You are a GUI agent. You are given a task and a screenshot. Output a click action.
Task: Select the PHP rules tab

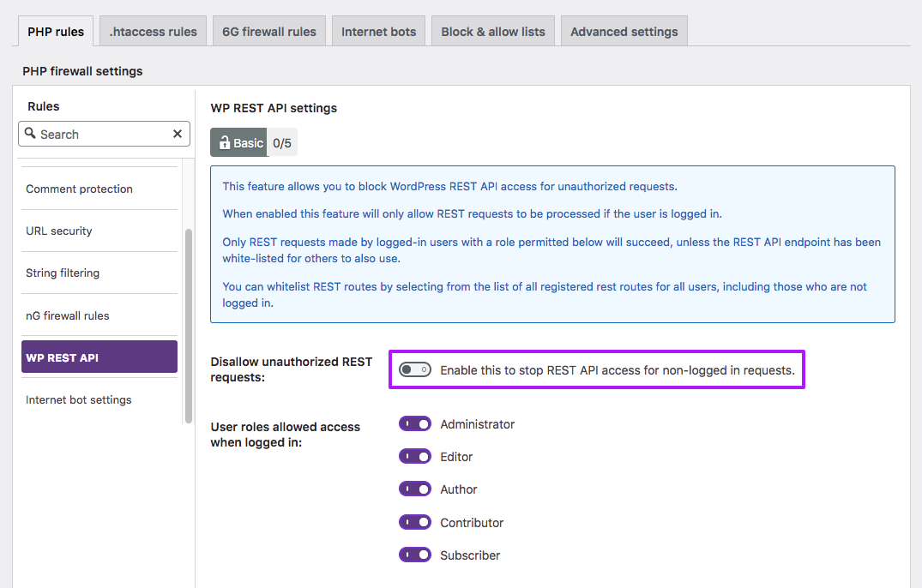pyautogui.click(x=56, y=32)
